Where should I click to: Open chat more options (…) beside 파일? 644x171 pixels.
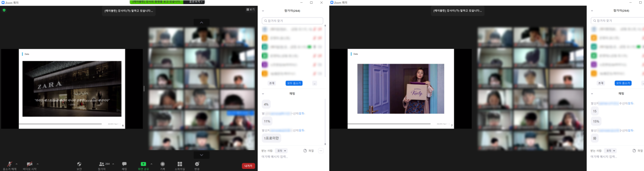coord(321,151)
